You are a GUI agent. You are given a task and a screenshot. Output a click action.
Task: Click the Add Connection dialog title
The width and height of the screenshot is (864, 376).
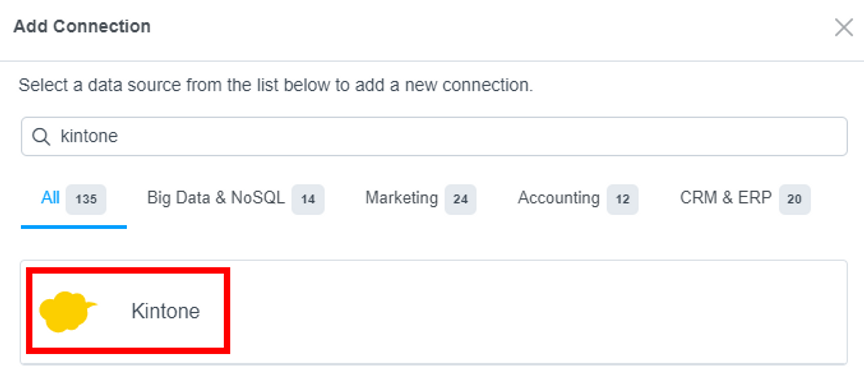82,26
